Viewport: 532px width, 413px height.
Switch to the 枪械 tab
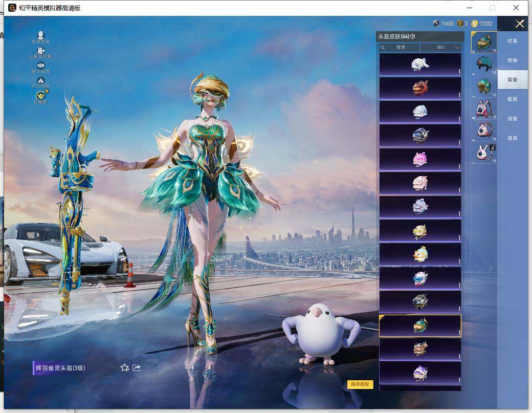pos(513,60)
